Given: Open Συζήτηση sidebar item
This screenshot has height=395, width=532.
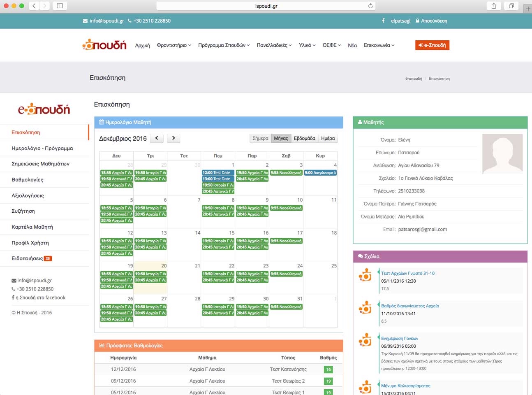Looking at the screenshot, I should [44, 211].
